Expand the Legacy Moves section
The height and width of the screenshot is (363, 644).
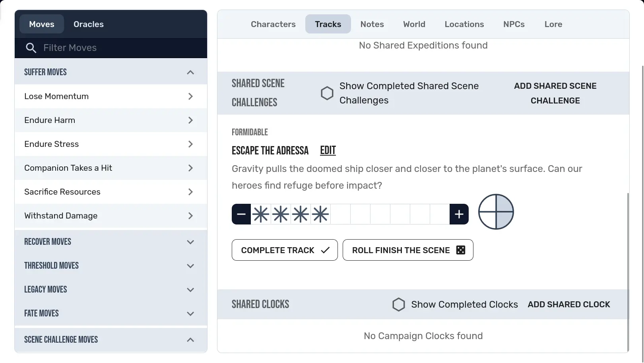[190, 290]
